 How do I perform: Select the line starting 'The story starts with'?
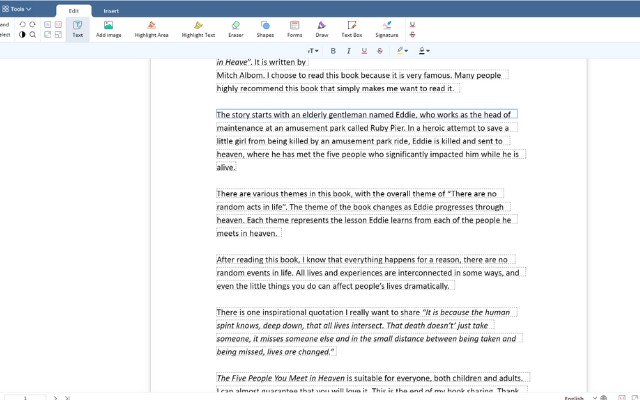point(367,114)
